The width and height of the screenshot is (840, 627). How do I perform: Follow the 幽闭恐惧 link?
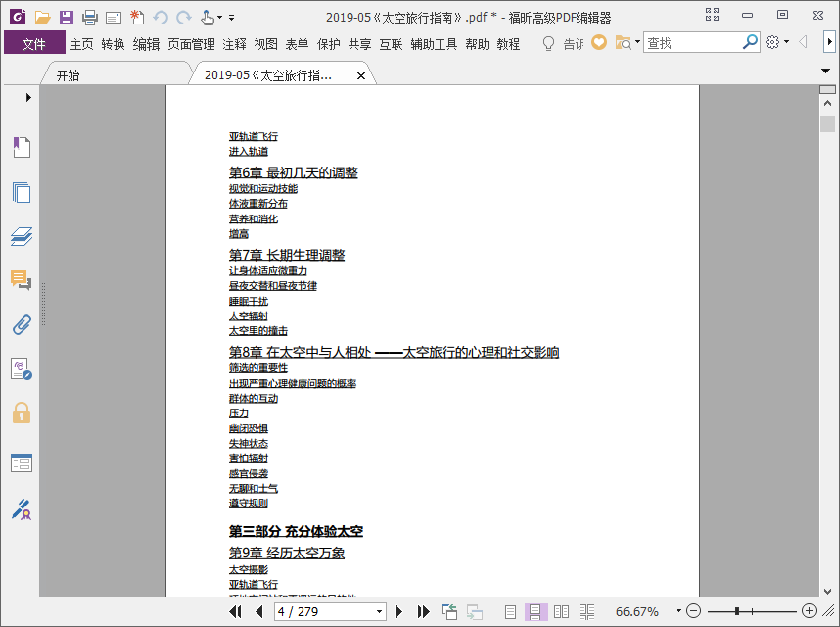[249, 428]
